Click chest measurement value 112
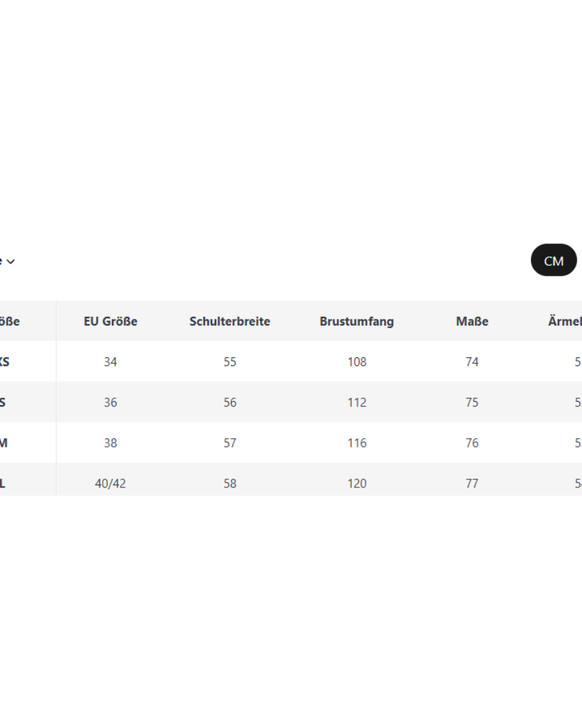The width and height of the screenshot is (582, 728). tap(356, 402)
